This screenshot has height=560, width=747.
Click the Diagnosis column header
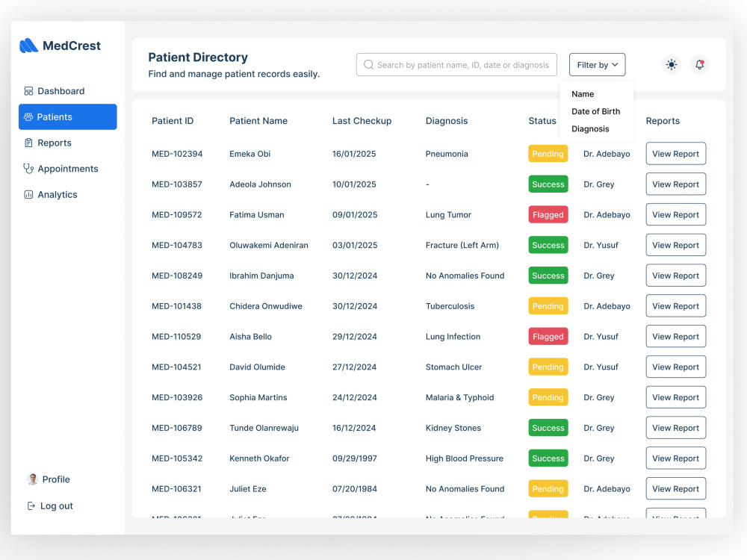(447, 121)
